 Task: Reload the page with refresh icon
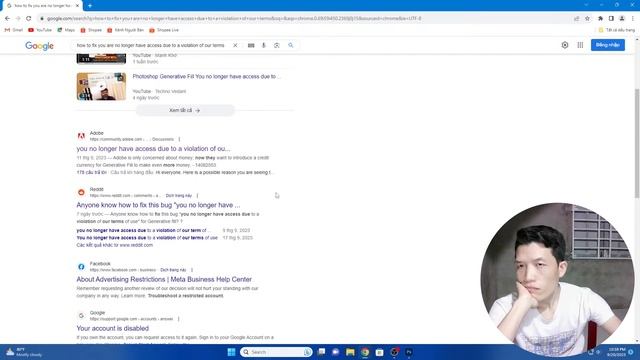(x=29, y=18)
